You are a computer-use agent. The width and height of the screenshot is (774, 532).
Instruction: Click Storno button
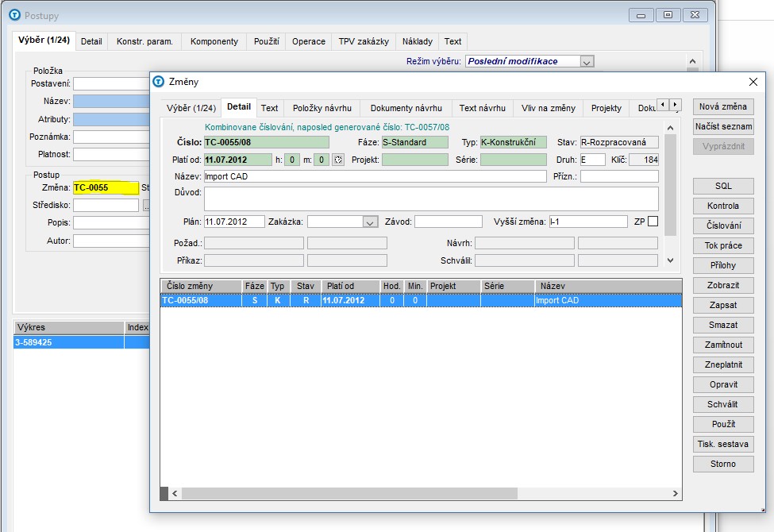pyautogui.click(x=723, y=464)
